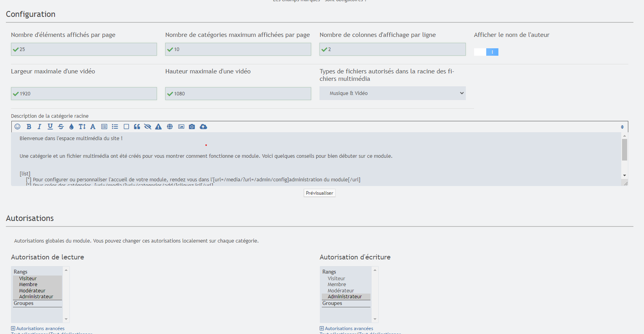Select Modérateur in the read authorization list
Screen dimensions: 644x334
(32, 291)
